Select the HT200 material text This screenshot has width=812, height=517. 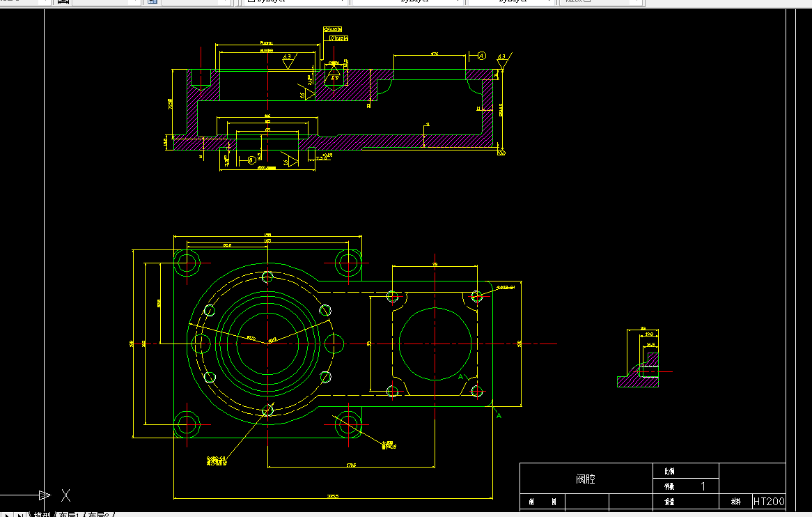769,502
